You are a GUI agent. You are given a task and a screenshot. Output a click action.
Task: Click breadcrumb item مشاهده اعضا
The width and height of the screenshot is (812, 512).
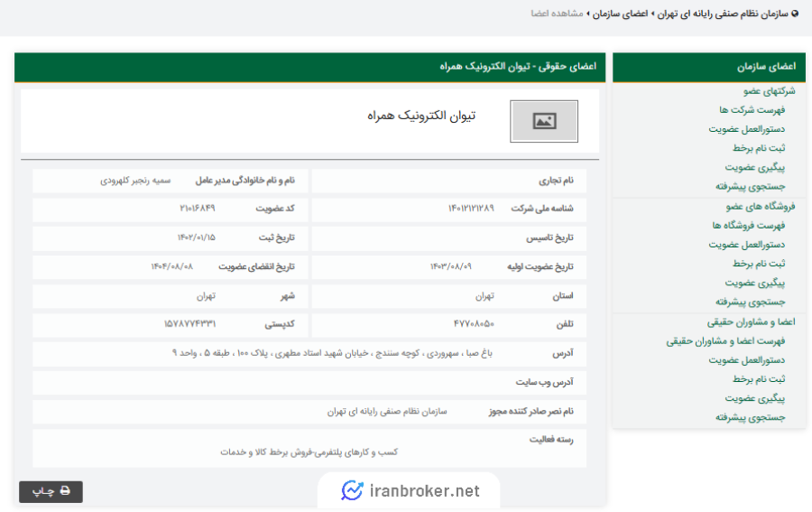(x=557, y=14)
